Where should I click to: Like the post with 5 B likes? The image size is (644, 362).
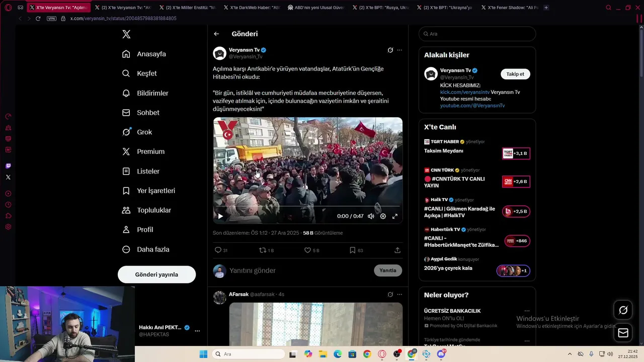point(311,250)
